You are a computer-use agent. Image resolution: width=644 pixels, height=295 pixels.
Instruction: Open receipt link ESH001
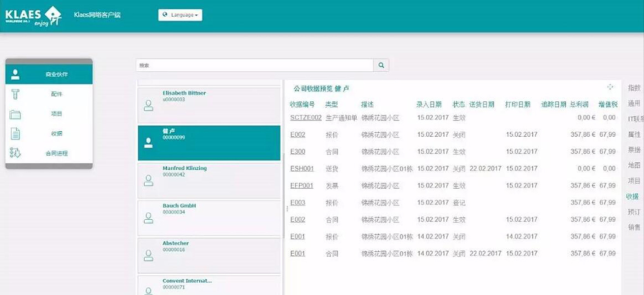coord(302,169)
